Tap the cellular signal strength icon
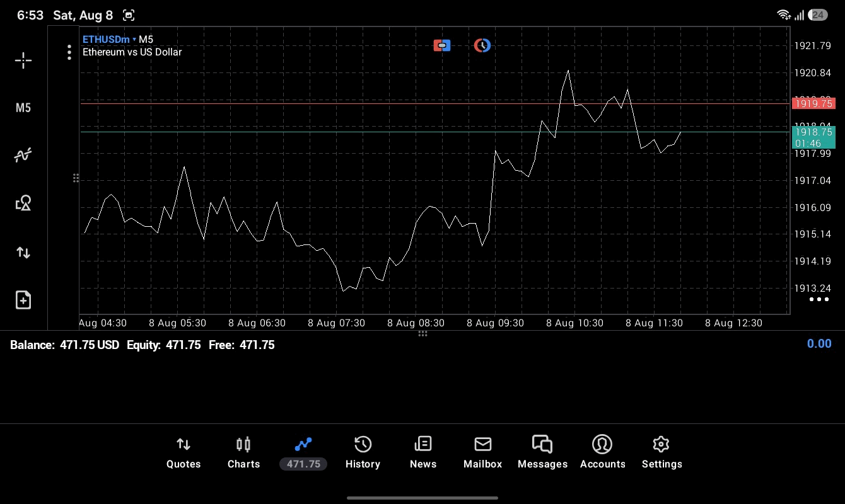 800,15
